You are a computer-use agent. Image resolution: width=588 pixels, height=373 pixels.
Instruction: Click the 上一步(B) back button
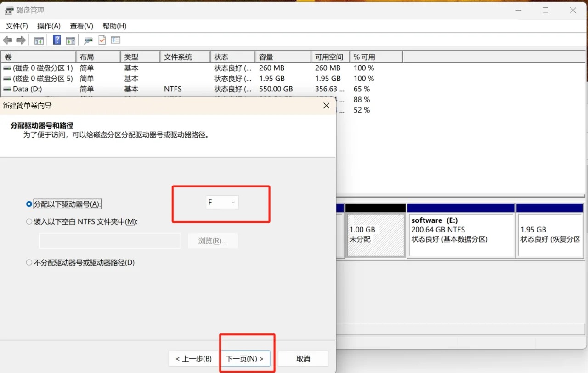pos(193,359)
